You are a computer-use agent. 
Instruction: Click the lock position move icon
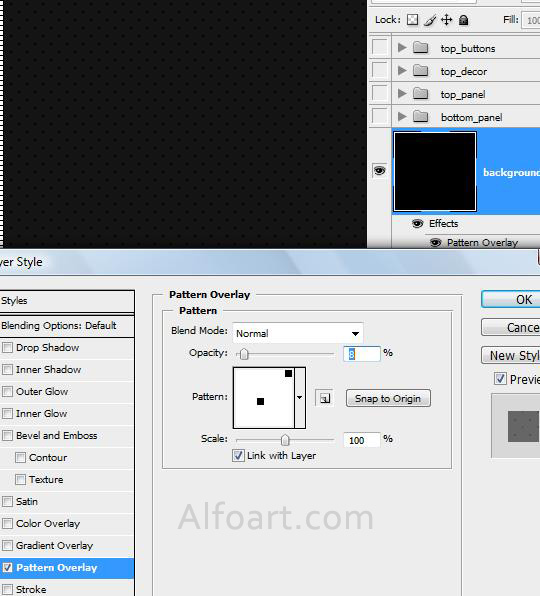(x=447, y=20)
